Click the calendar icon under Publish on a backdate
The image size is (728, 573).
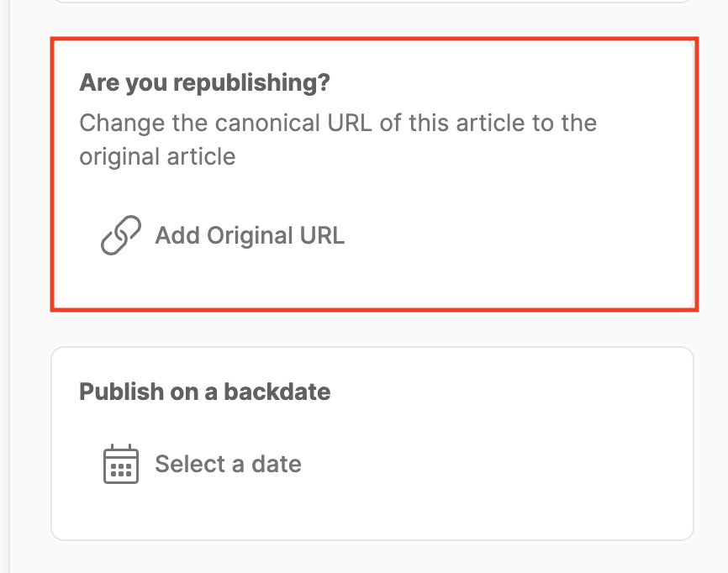pyautogui.click(x=120, y=463)
